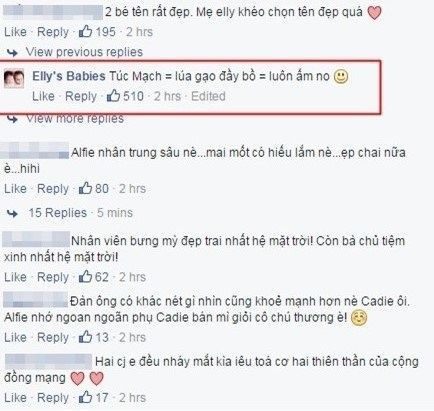
Task: Like the comment about Alfie nhân trung sâu
Action: click(x=15, y=189)
